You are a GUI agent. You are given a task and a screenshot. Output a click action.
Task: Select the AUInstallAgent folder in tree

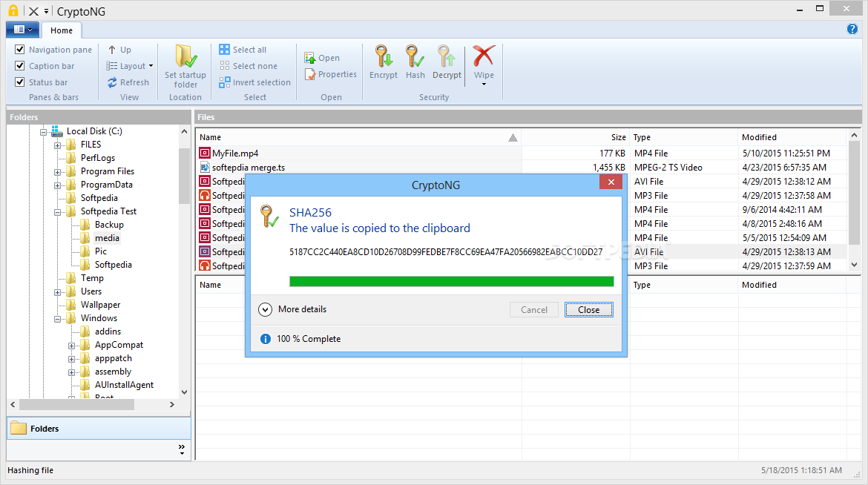coord(124,385)
